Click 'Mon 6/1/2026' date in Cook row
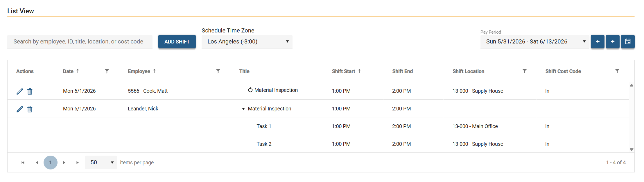The width and height of the screenshot is (644, 182). 79,91
